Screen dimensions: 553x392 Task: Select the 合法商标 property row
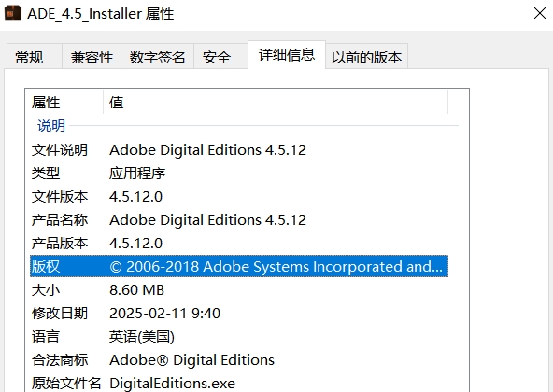tap(239, 360)
